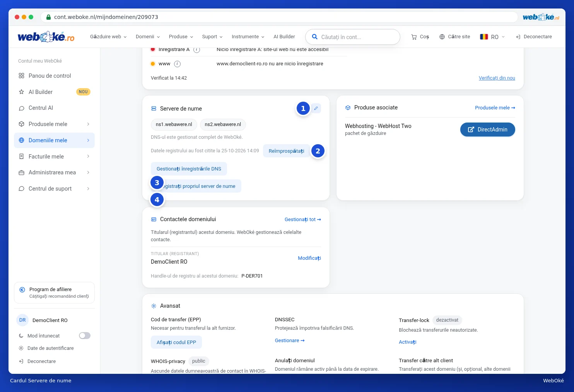Open the Produse menu
Screen dimensions: 574x392
point(181,37)
